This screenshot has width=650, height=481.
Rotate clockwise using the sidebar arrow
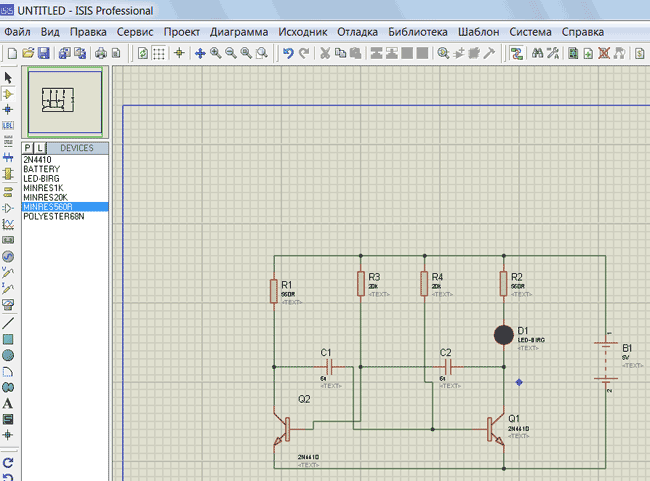point(8,462)
